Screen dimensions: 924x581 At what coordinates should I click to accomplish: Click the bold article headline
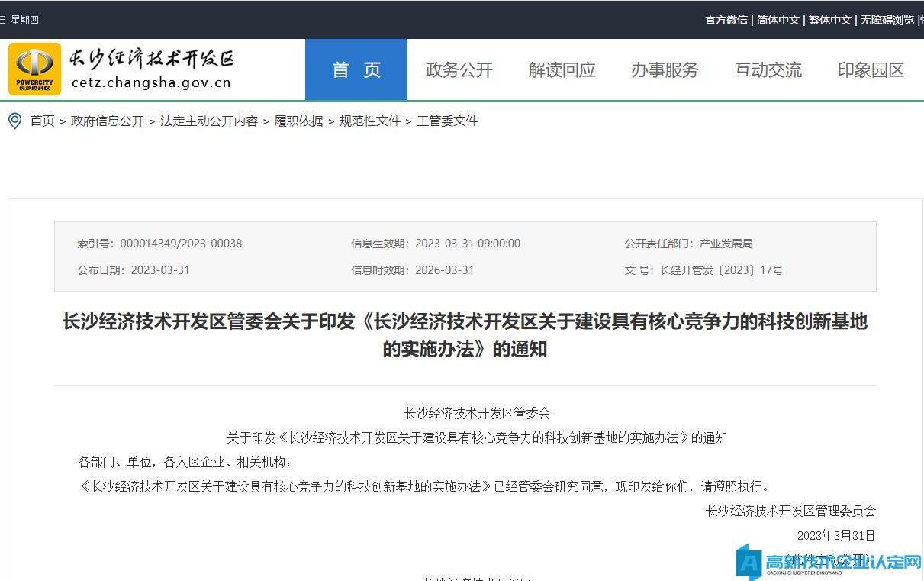[465, 335]
